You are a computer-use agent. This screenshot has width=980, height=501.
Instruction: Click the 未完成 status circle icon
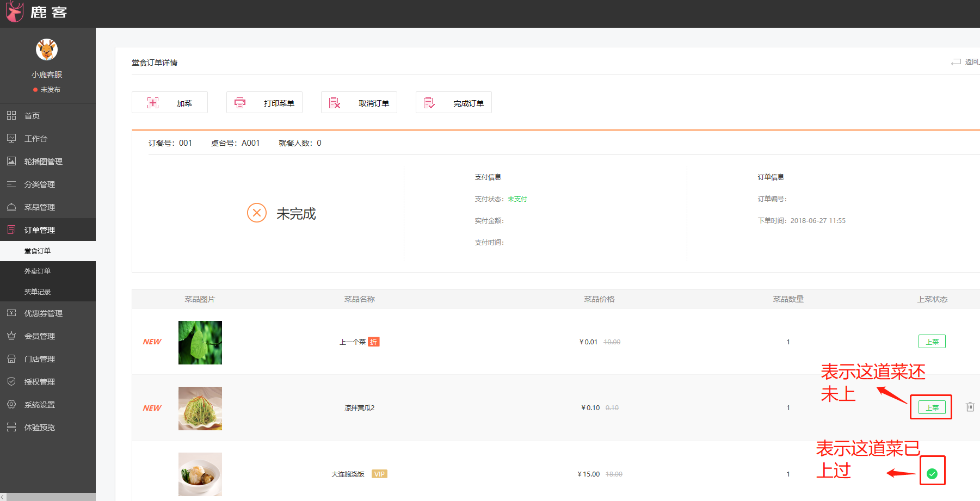(257, 213)
